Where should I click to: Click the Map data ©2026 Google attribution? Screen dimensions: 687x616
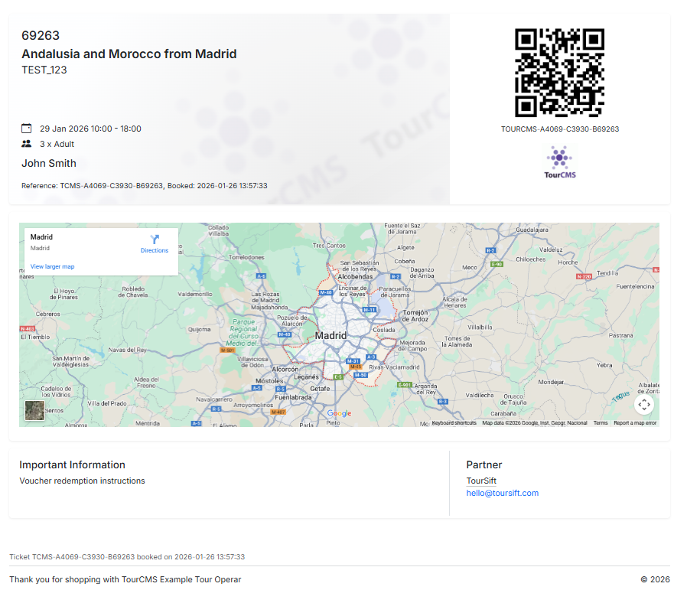[535, 423]
